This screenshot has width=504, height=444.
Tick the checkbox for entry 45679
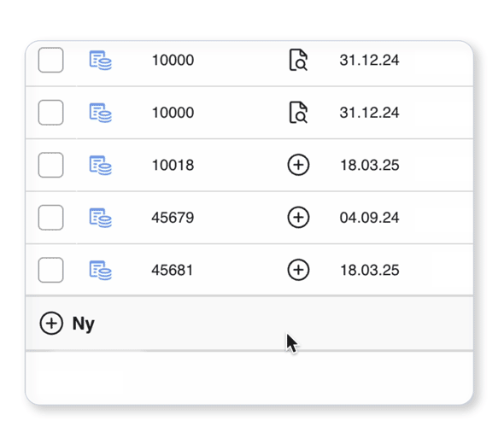point(50,218)
